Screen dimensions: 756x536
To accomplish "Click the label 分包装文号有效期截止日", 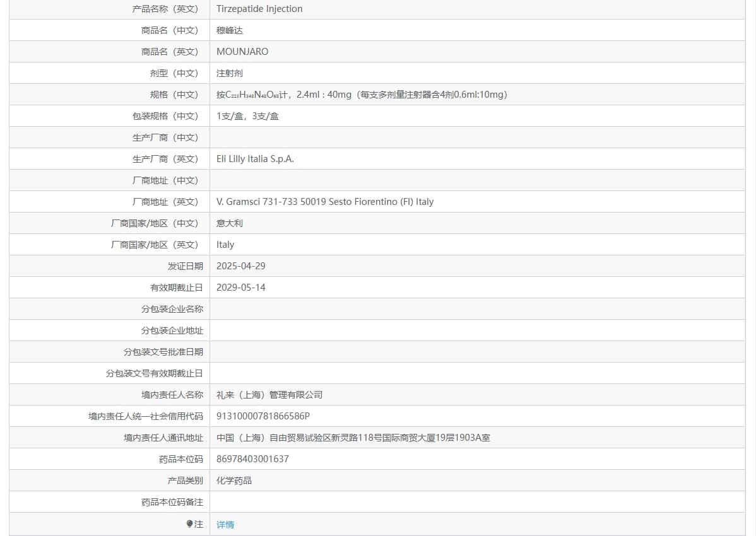I will [x=154, y=373].
